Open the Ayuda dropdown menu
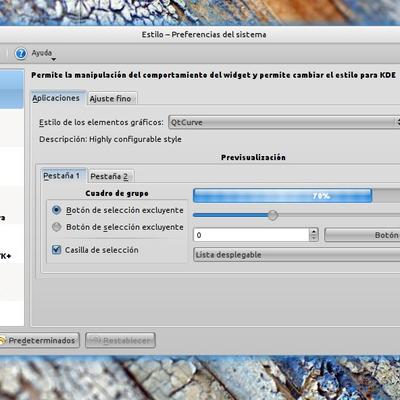Viewport: 400px width, 400px height. [43, 55]
